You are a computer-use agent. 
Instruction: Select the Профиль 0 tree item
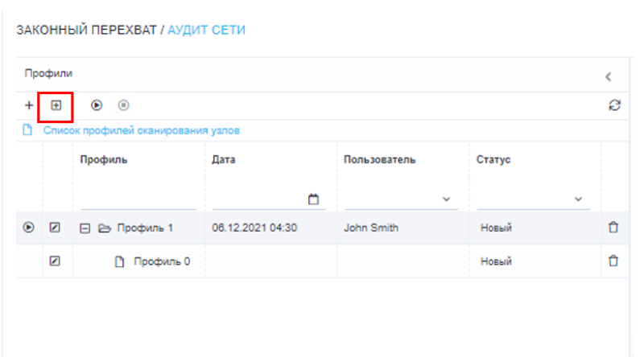161,261
